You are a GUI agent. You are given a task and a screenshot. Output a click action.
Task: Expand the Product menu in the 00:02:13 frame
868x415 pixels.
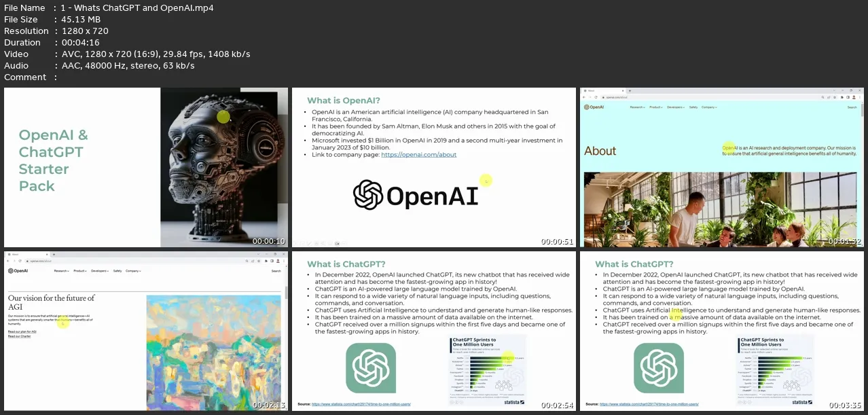(x=80, y=271)
